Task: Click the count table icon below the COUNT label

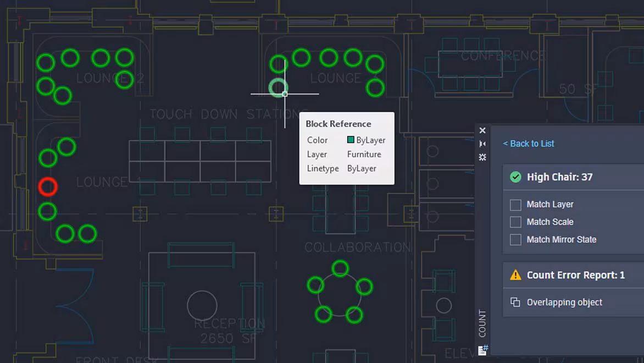Action: [482, 350]
